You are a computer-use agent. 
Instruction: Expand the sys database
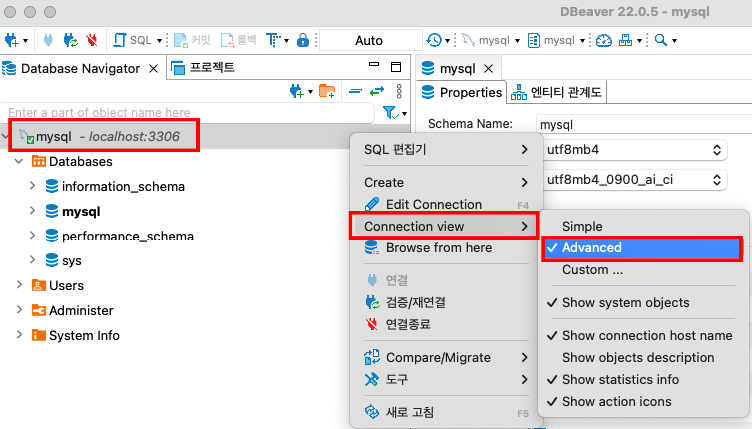(32, 260)
